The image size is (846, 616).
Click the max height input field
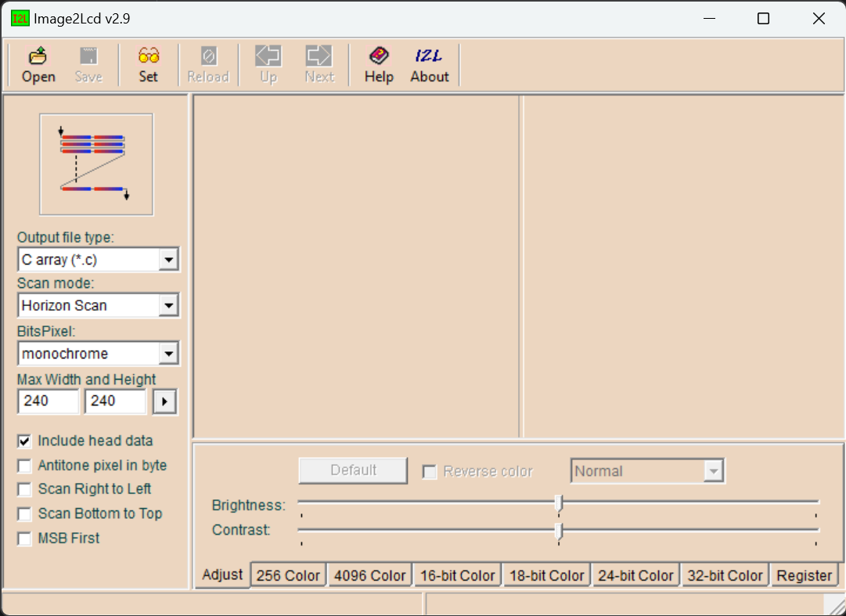(115, 402)
